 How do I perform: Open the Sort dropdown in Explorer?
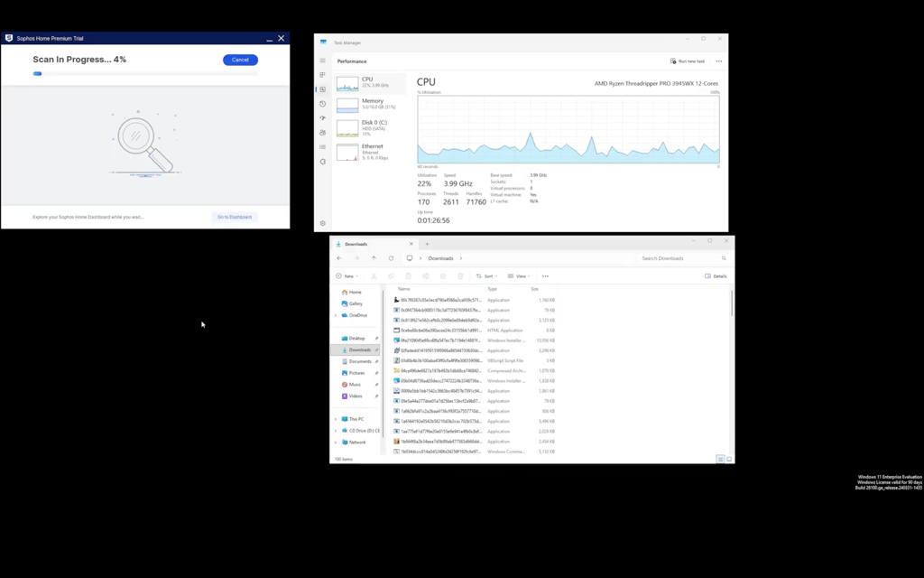(x=486, y=276)
